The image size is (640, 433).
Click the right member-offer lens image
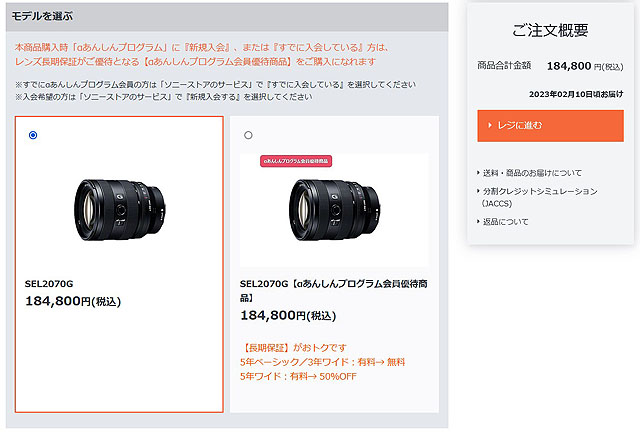[x=335, y=209]
